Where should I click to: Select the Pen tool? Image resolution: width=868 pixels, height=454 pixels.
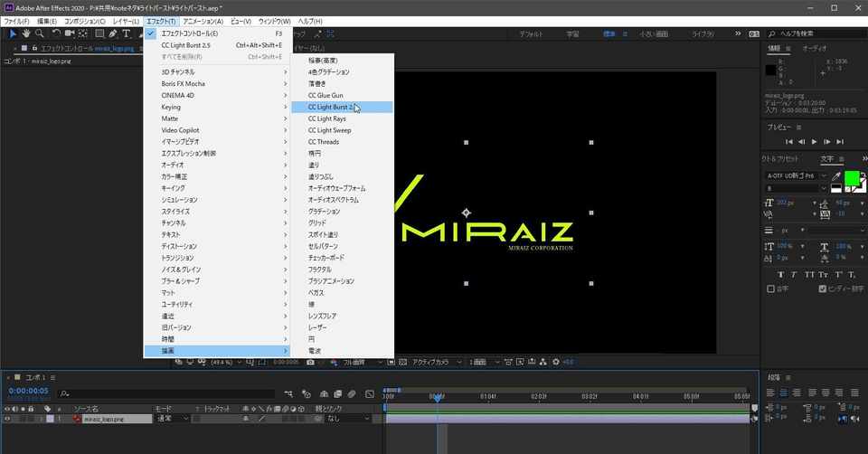pyautogui.click(x=113, y=33)
